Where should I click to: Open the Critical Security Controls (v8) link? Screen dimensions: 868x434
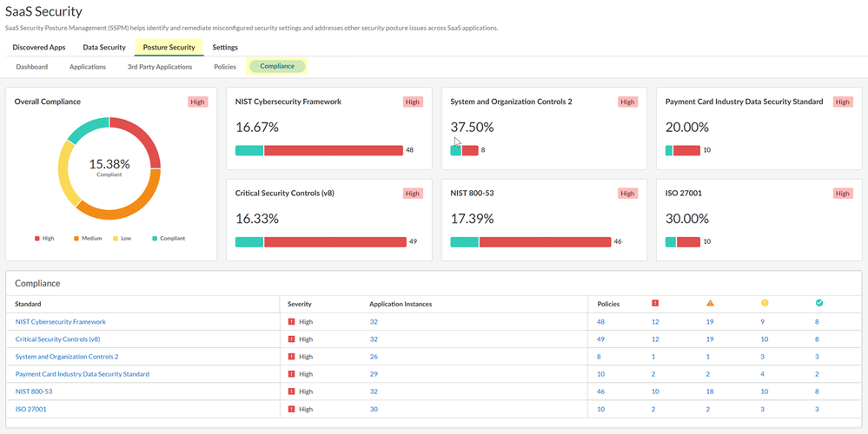coord(57,339)
